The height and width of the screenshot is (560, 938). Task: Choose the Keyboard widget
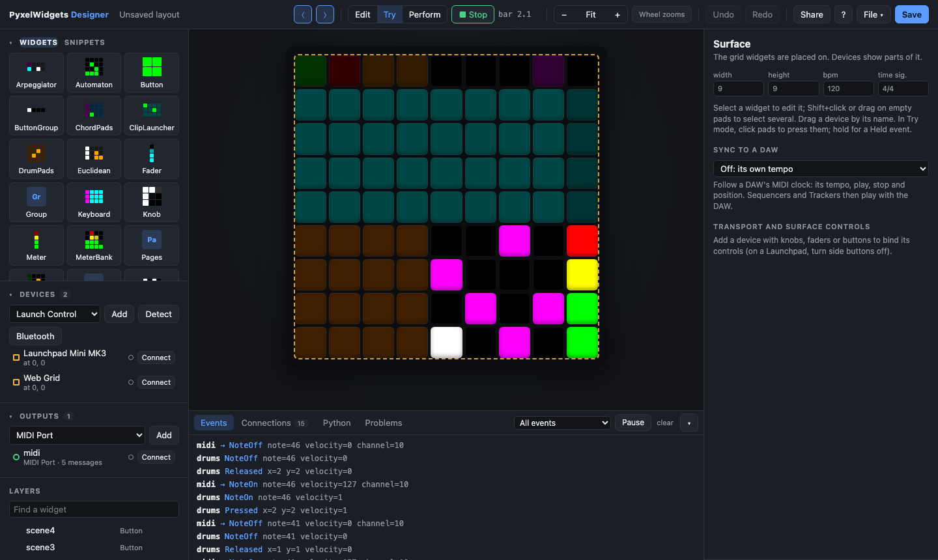94,202
